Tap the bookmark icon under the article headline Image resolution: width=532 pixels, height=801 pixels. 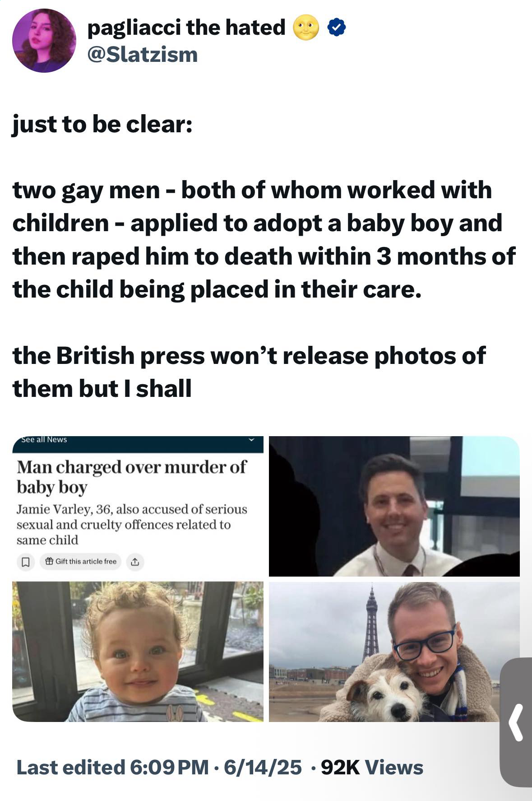26,562
